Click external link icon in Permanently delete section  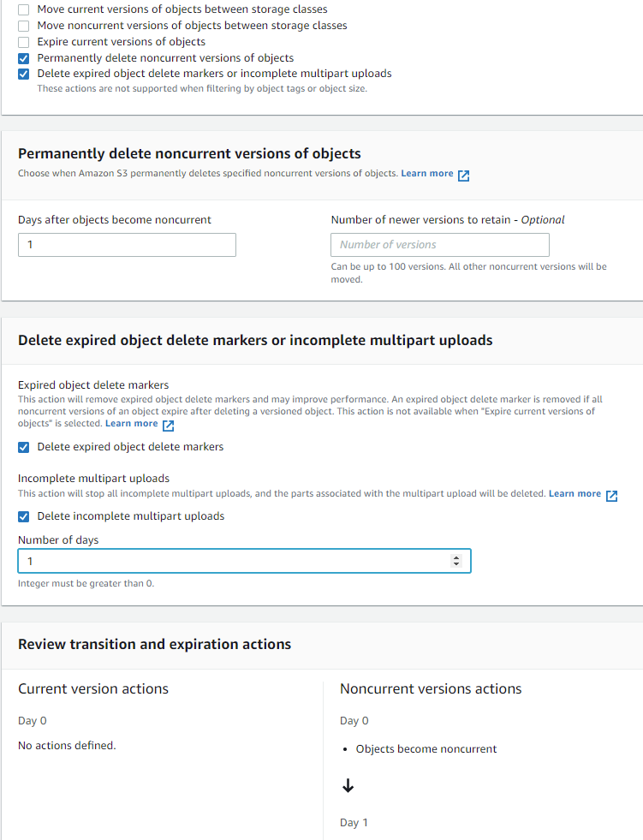pos(463,175)
